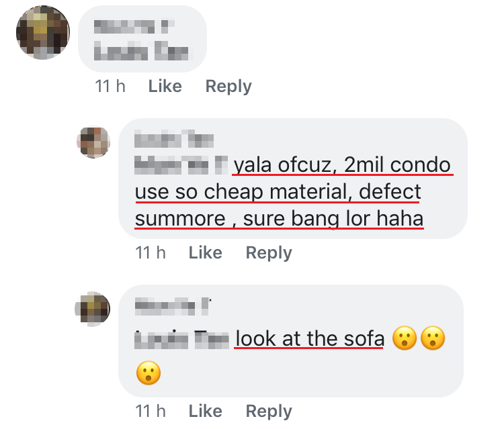Click the top comment's profile picture
This screenshot has height=429, width=504.
coord(42,33)
